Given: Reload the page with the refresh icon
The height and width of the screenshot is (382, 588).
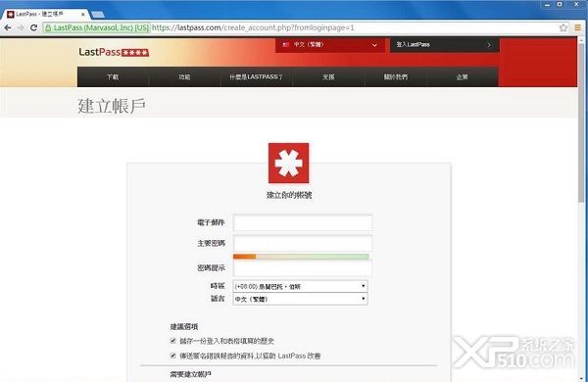Looking at the screenshot, I should 33,27.
